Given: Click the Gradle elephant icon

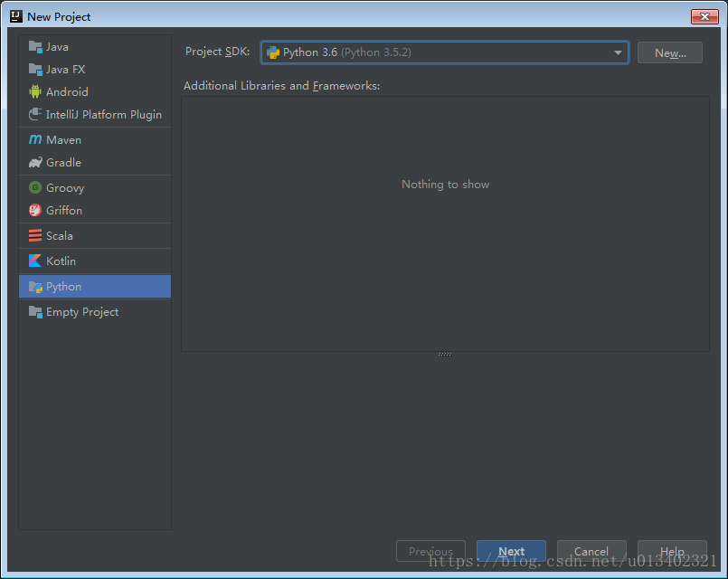Looking at the screenshot, I should click(35, 163).
